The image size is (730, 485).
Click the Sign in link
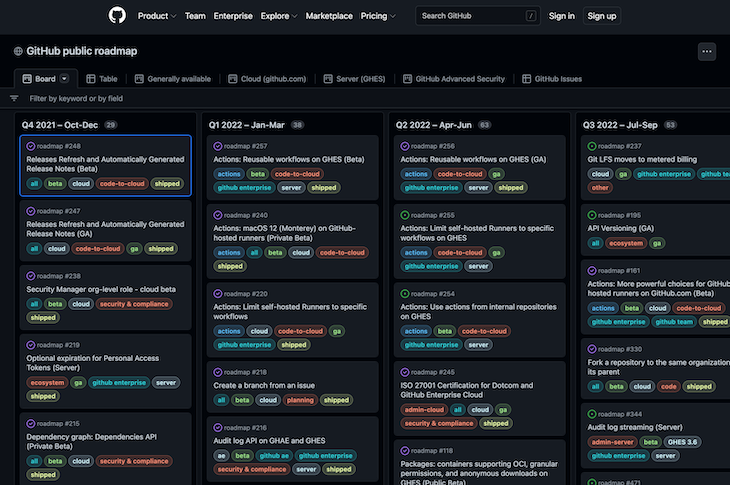coord(561,16)
